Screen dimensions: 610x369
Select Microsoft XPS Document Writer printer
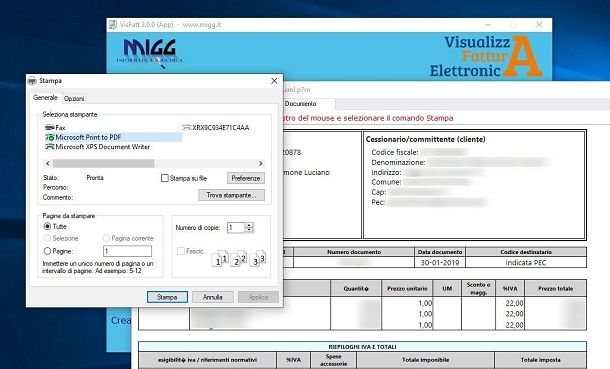(x=97, y=147)
